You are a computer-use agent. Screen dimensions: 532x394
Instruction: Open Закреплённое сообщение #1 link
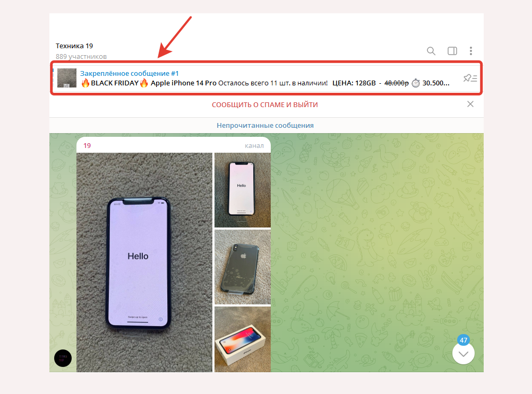(x=129, y=73)
